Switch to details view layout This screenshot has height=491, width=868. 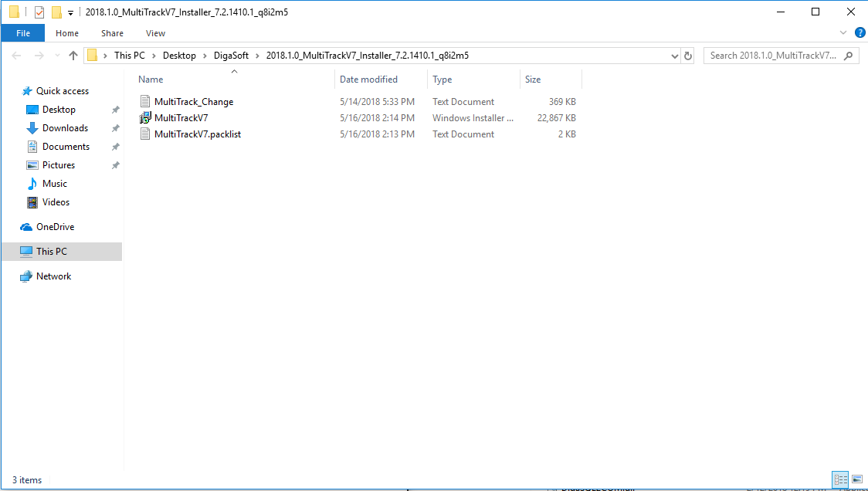click(840, 479)
